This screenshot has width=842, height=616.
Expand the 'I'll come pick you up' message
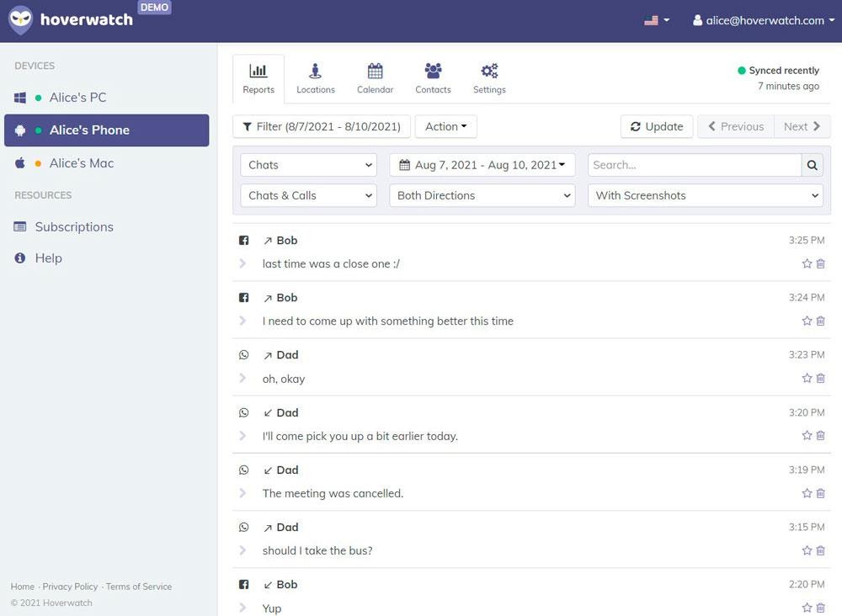pyautogui.click(x=242, y=436)
